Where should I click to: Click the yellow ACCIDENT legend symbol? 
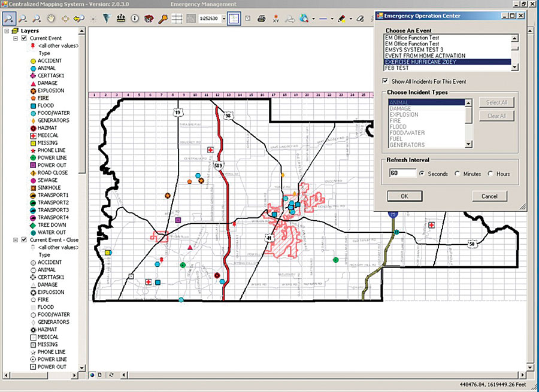(x=33, y=61)
